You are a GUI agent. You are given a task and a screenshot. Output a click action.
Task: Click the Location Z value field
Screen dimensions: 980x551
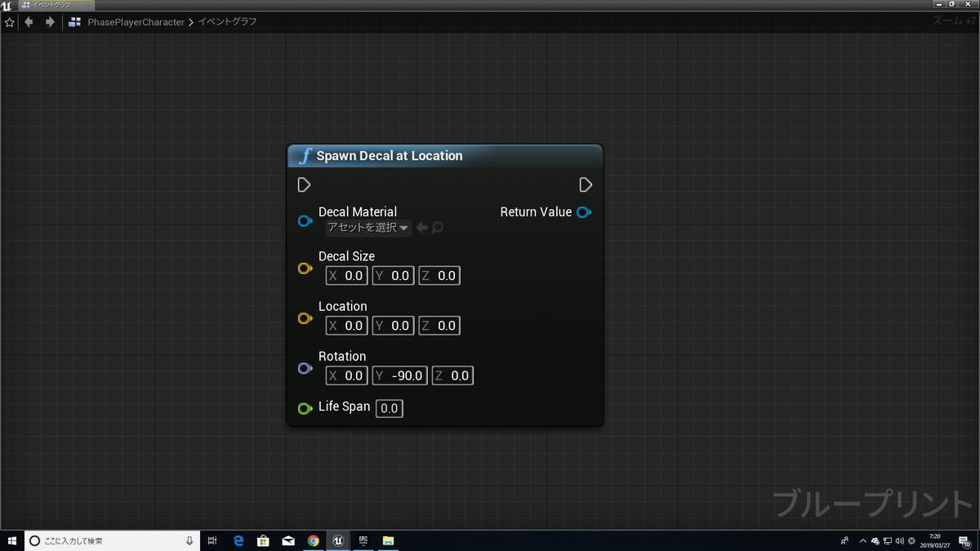point(439,326)
